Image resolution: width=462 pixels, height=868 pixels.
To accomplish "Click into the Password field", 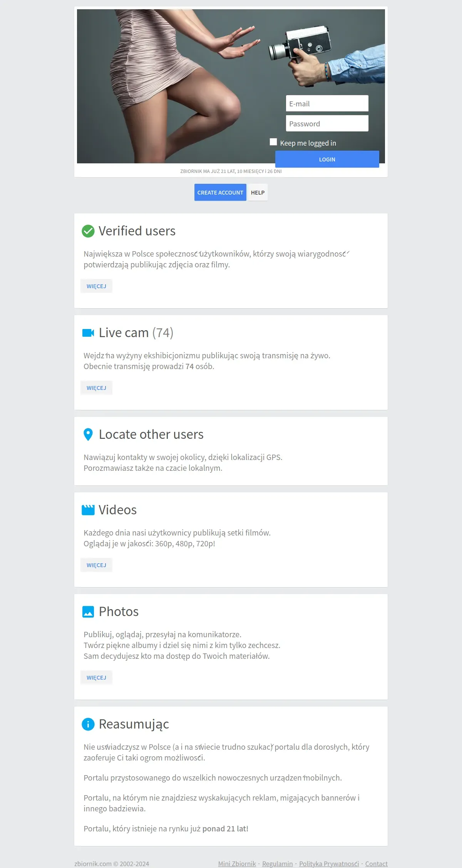I will click(x=327, y=124).
